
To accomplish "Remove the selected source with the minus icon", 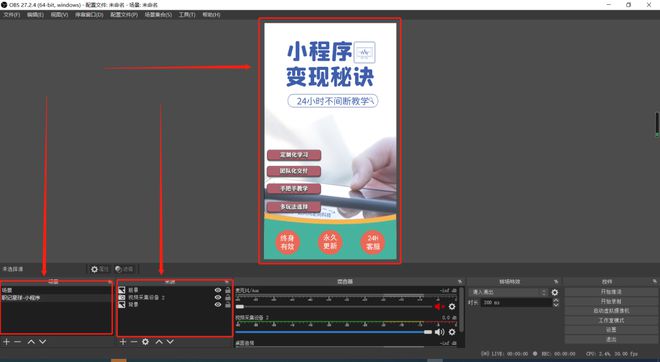I will point(134,342).
